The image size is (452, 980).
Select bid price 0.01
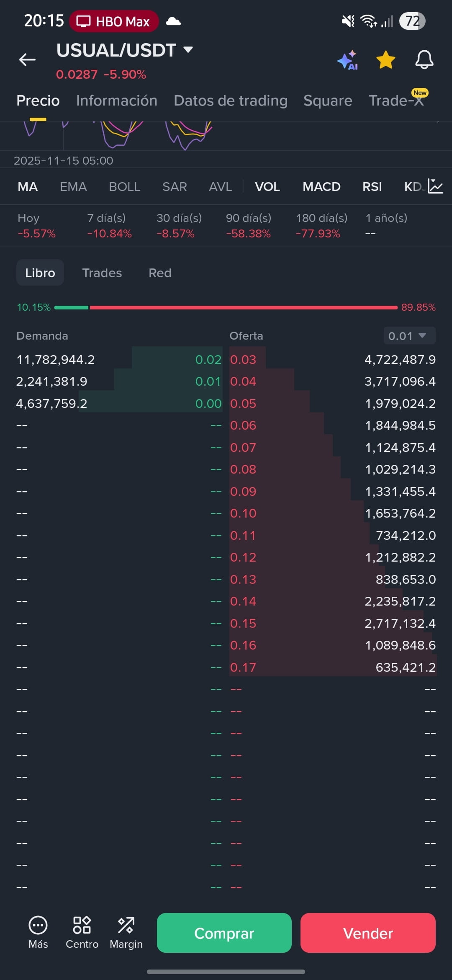[208, 382]
